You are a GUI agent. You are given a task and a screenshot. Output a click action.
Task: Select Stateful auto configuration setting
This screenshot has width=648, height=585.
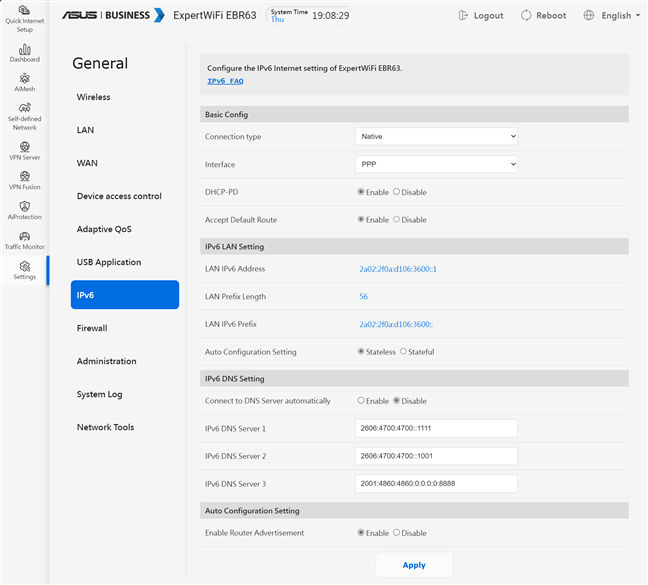tap(404, 352)
